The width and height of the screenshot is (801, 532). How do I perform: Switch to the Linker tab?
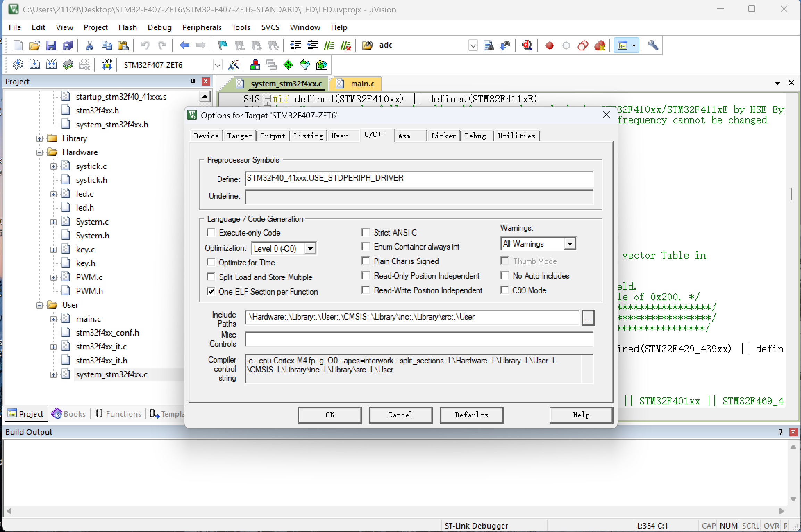(x=443, y=136)
